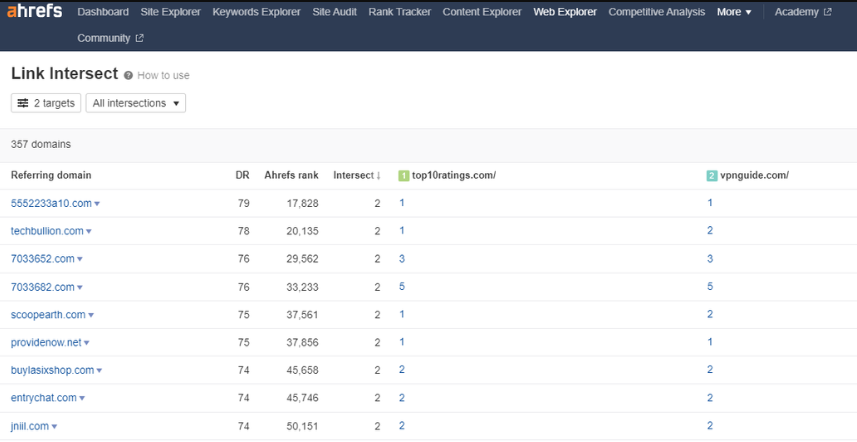Click vpnguide.com count for scoopearth.com
857x442 pixels.
pyautogui.click(x=710, y=314)
